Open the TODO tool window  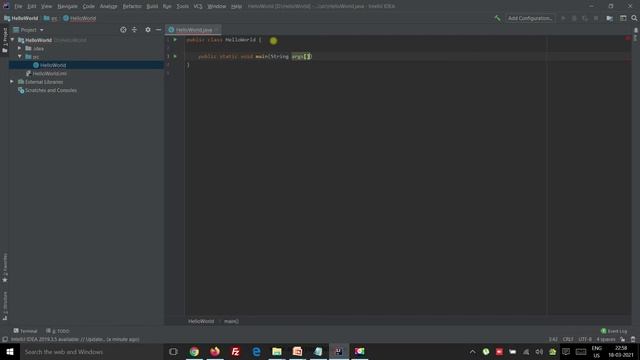click(x=58, y=331)
